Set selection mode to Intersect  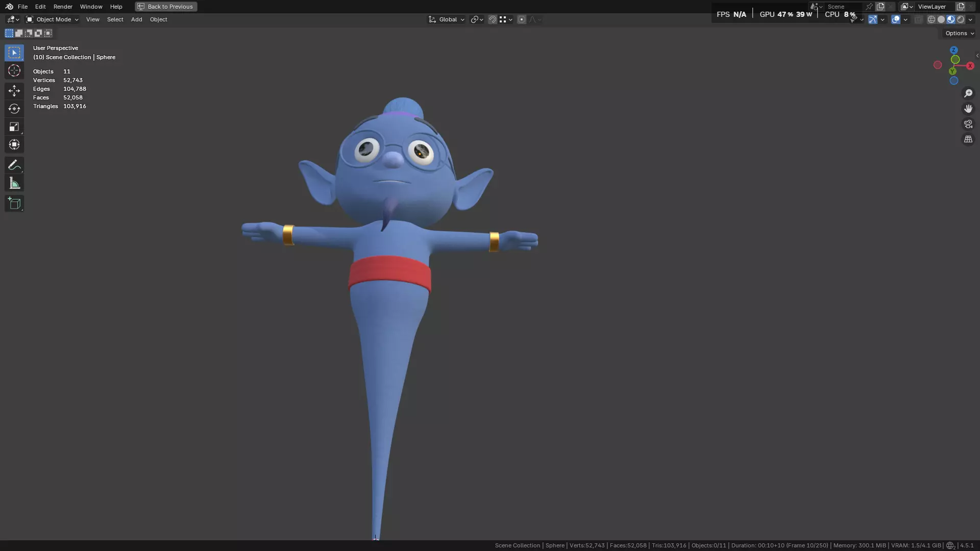pos(48,33)
